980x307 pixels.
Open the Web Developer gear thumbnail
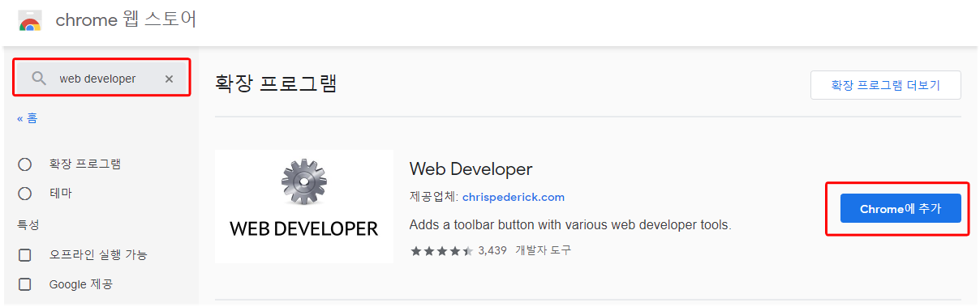[x=304, y=207]
